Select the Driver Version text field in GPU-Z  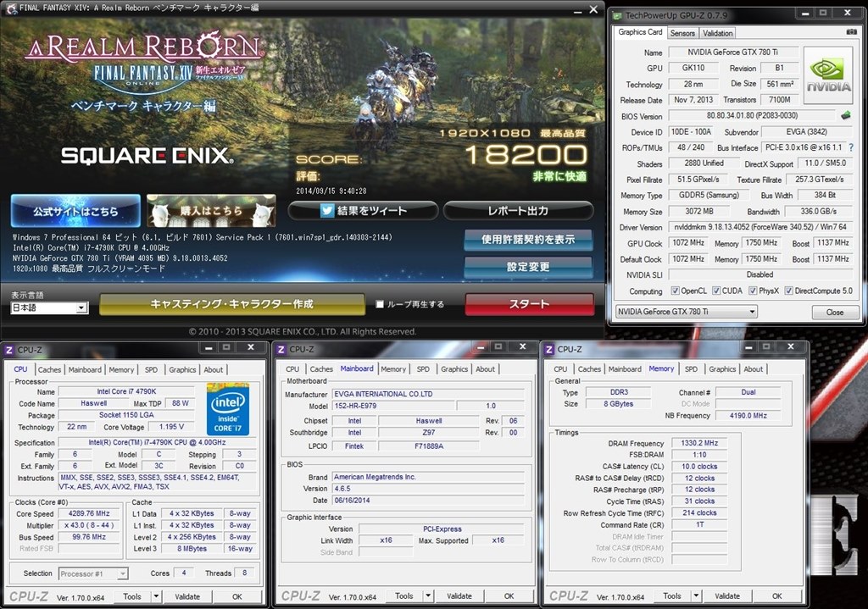tap(763, 227)
